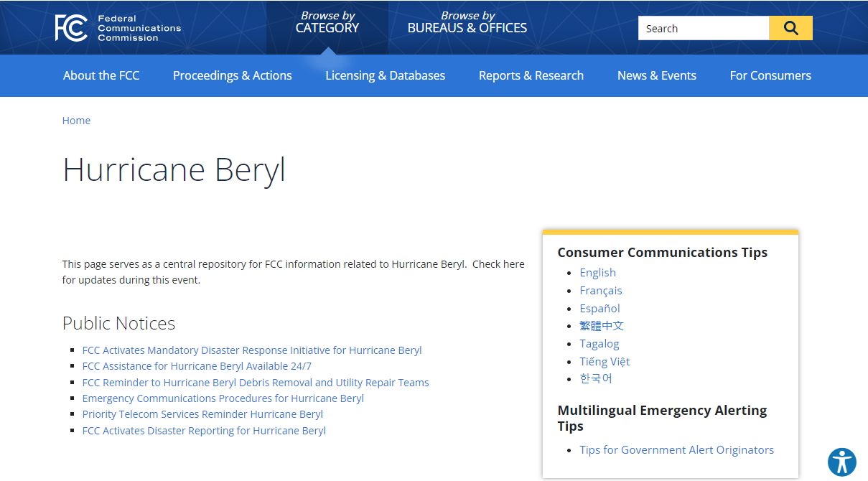This screenshot has height=481, width=868.
Task: Open For Consumers navigation item
Action: point(770,75)
